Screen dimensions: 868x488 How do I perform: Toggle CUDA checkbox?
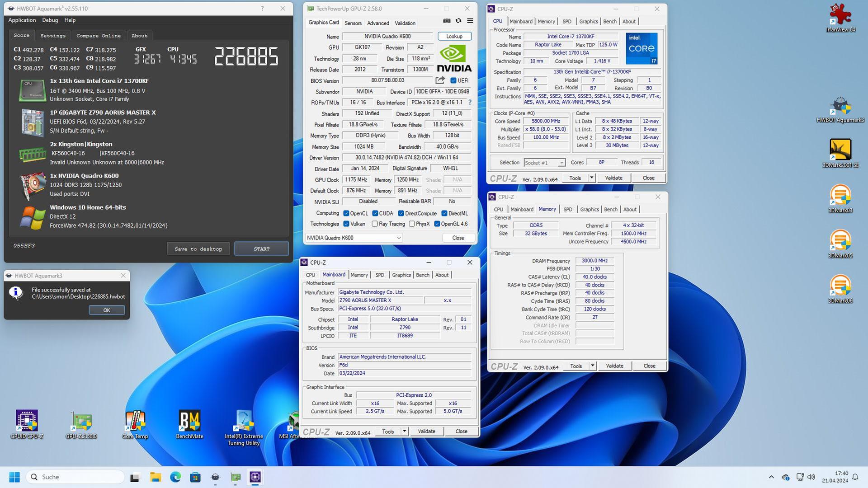pos(375,213)
